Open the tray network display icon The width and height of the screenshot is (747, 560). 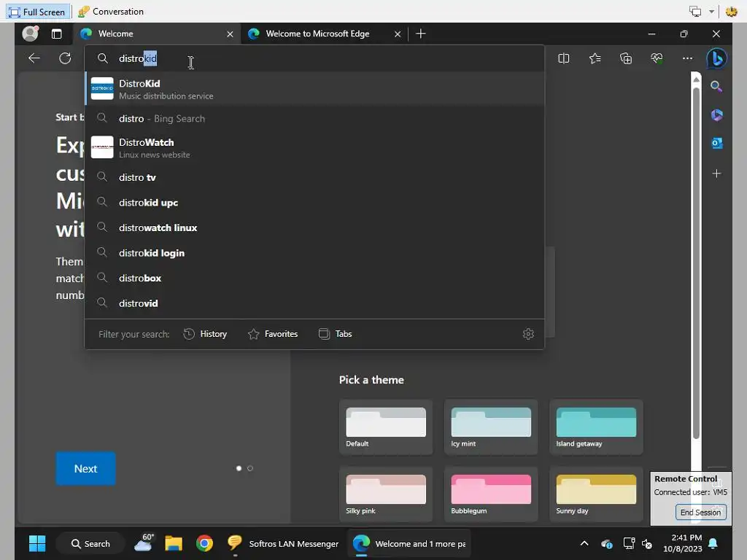pyautogui.click(x=629, y=543)
